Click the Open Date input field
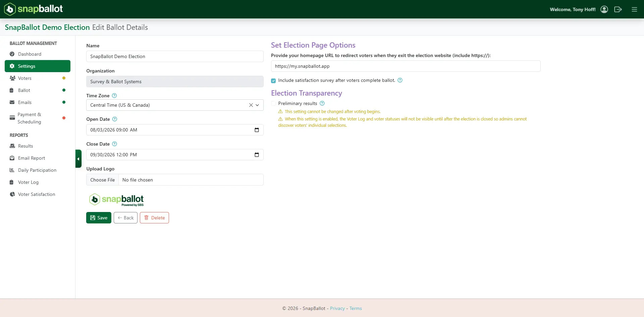 [175, 130]
